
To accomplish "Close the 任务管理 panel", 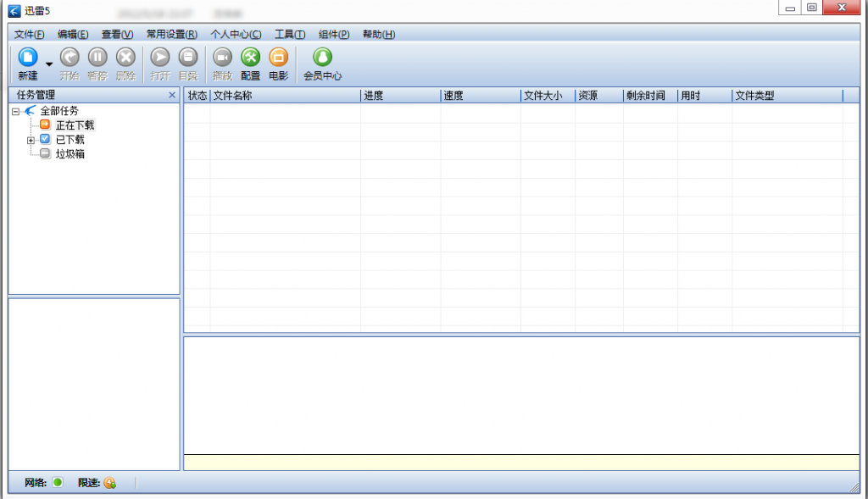I will click(x=172, y=96).
